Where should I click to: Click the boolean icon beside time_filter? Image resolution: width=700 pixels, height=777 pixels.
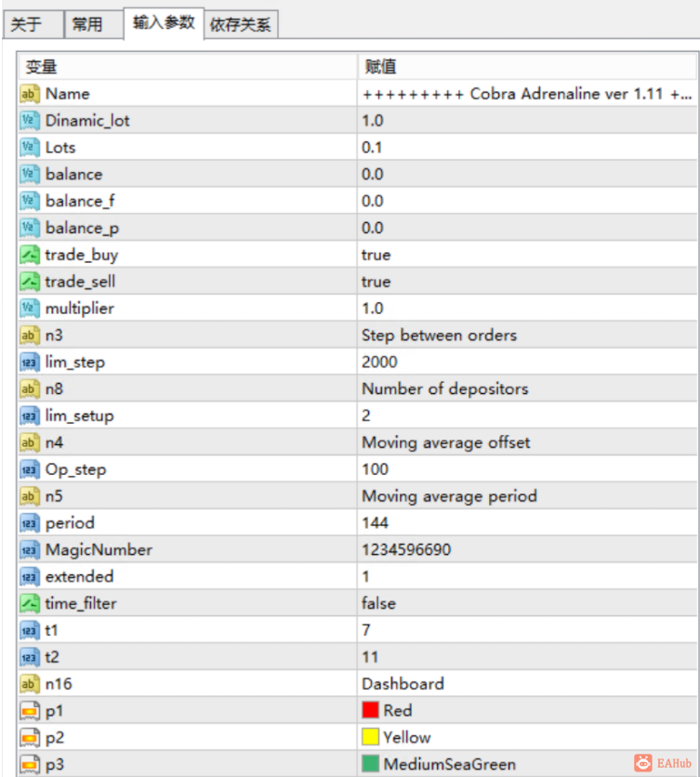coord(29,603)
